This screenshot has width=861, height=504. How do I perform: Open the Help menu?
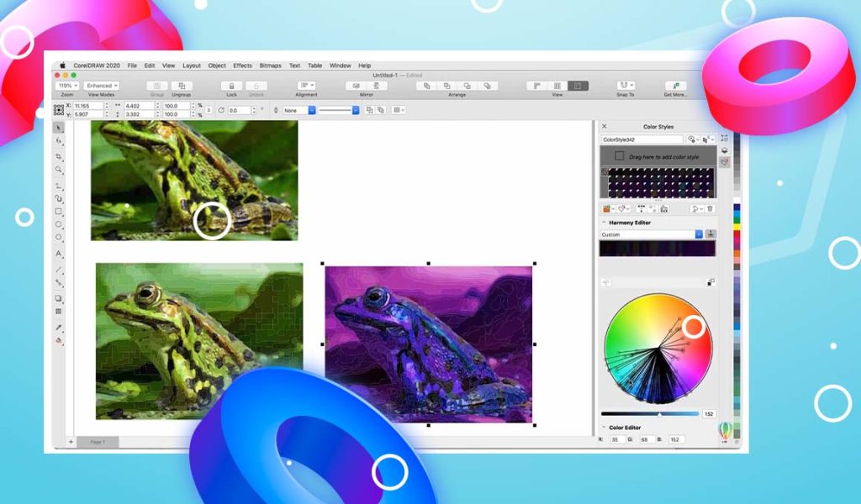pos(365,66)
